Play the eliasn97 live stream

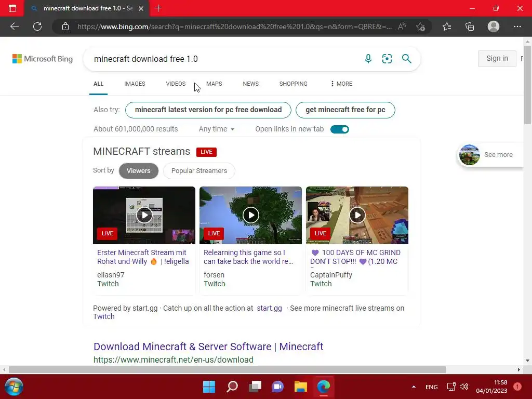pyautogui.click(x=144, y=215)
